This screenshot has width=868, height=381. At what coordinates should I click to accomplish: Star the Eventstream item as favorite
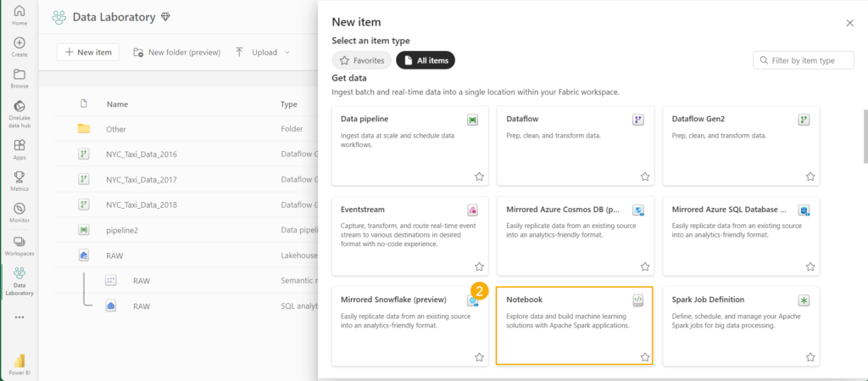point(479,267)
